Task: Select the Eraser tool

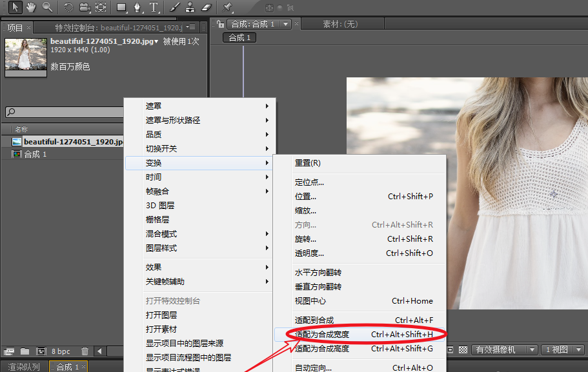Action: click(x=207, y=7)
